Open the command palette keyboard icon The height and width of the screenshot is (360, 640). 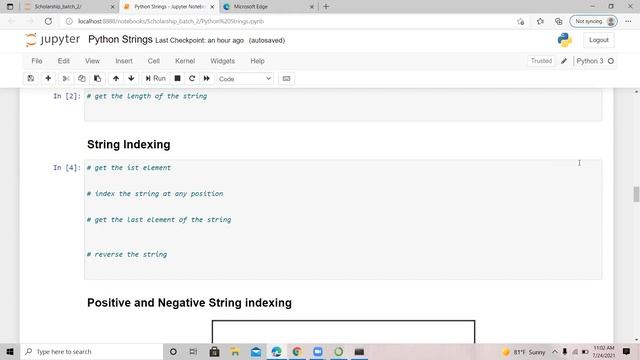(287, 78)
